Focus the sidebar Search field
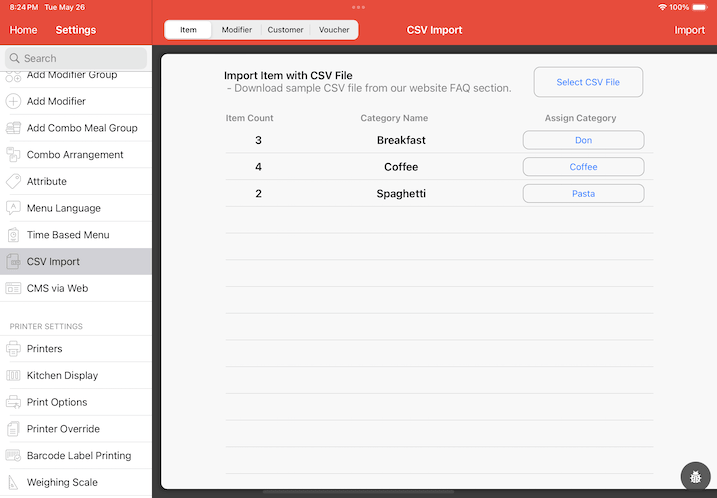The height and width of the screenshot is (498, 717). [76, 58]
